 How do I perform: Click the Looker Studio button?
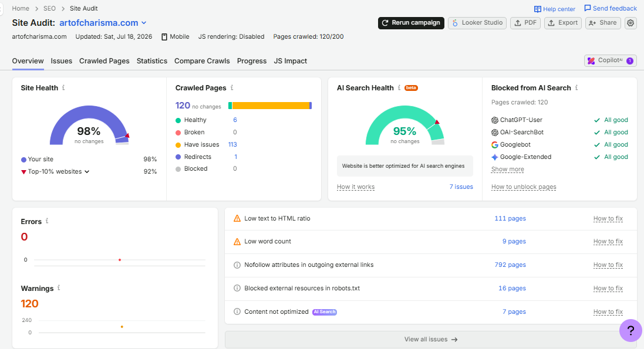point(477,23)
